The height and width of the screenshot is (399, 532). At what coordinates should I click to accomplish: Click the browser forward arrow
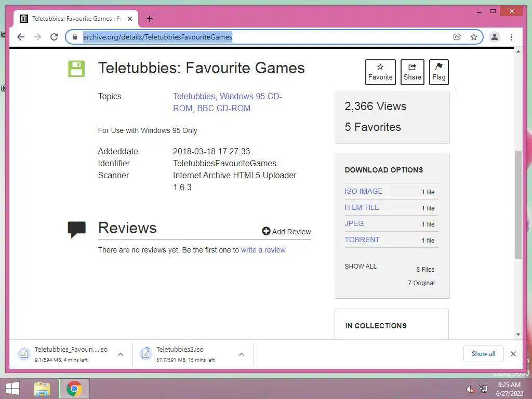coord(37,37)
